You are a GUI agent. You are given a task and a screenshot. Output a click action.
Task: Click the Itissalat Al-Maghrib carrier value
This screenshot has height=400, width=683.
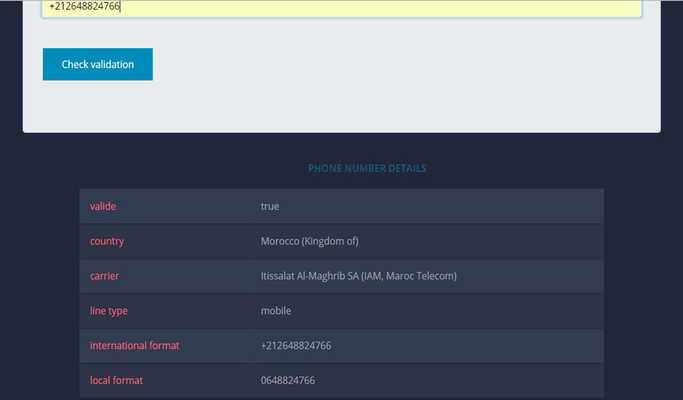(x=358, y=276)
